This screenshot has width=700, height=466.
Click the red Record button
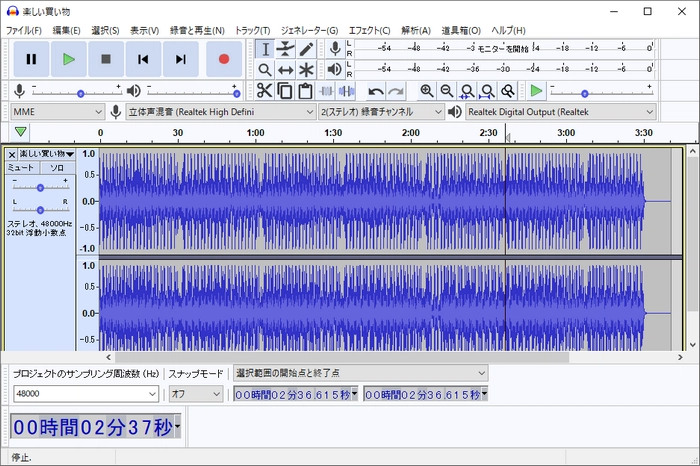(224, 60)
